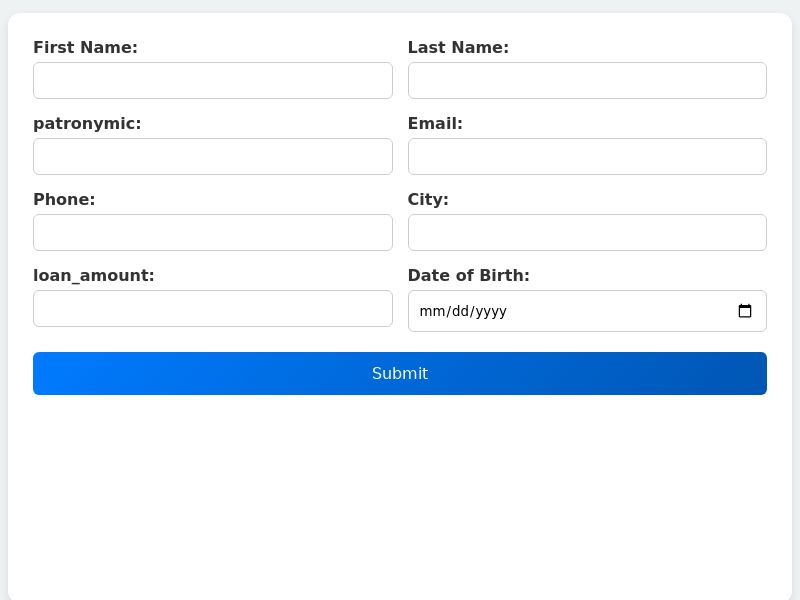The image size is (800, 600).
Task: Open the date picker calendar icon
Action: [745, 310]
